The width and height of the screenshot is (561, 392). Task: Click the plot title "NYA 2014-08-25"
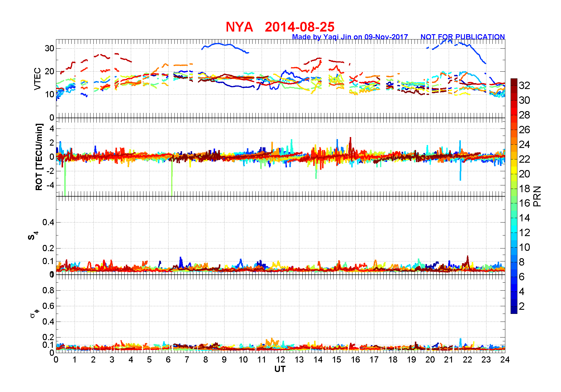(280, 27)
